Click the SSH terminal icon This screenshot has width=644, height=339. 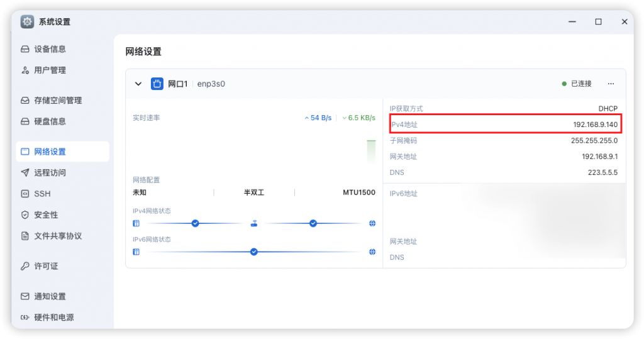click(25, 194)
